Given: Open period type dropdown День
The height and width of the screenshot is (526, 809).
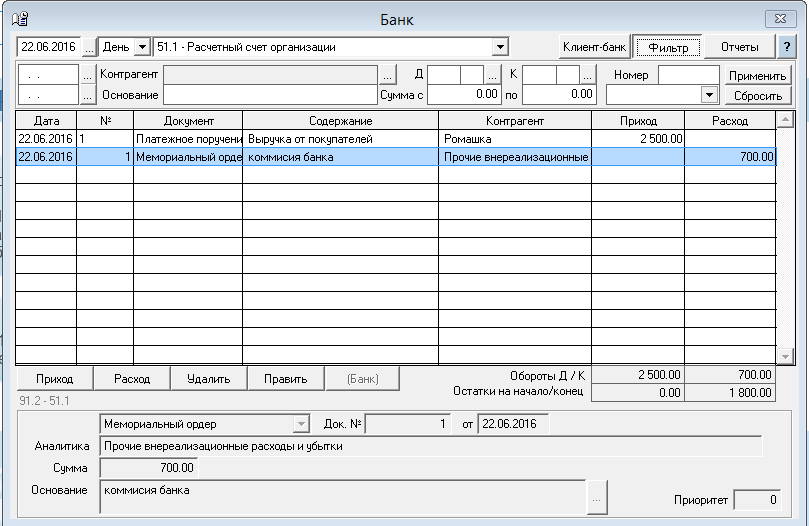Looking at the screenshot, I should [x=142, y=47].
